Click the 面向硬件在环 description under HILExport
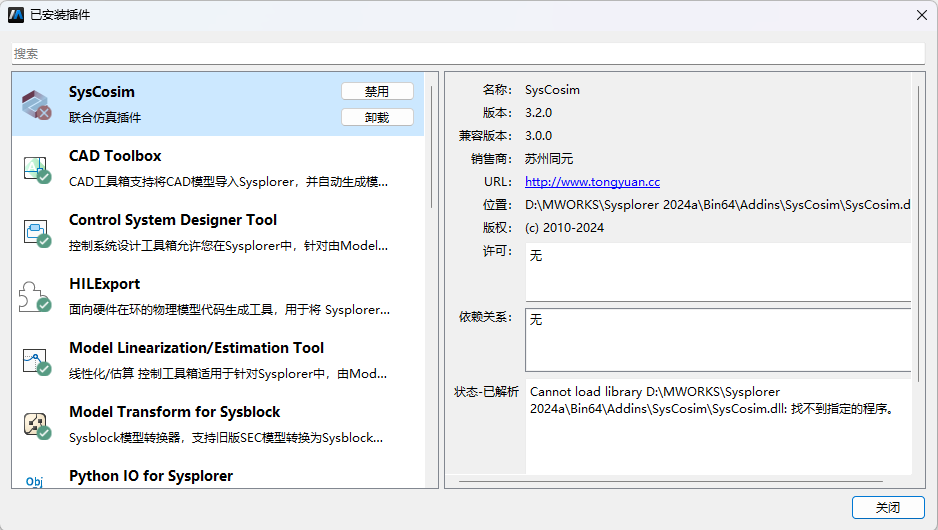 (229, 310)
